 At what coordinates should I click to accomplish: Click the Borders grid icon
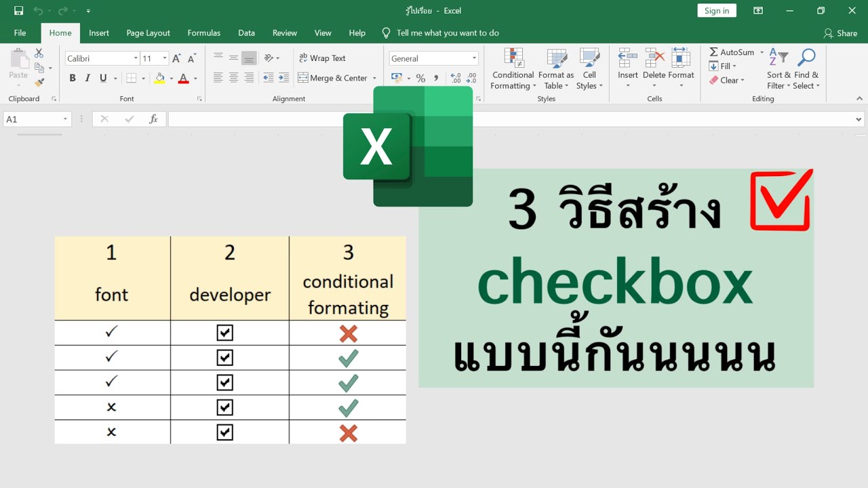click(x=132, y=78)
